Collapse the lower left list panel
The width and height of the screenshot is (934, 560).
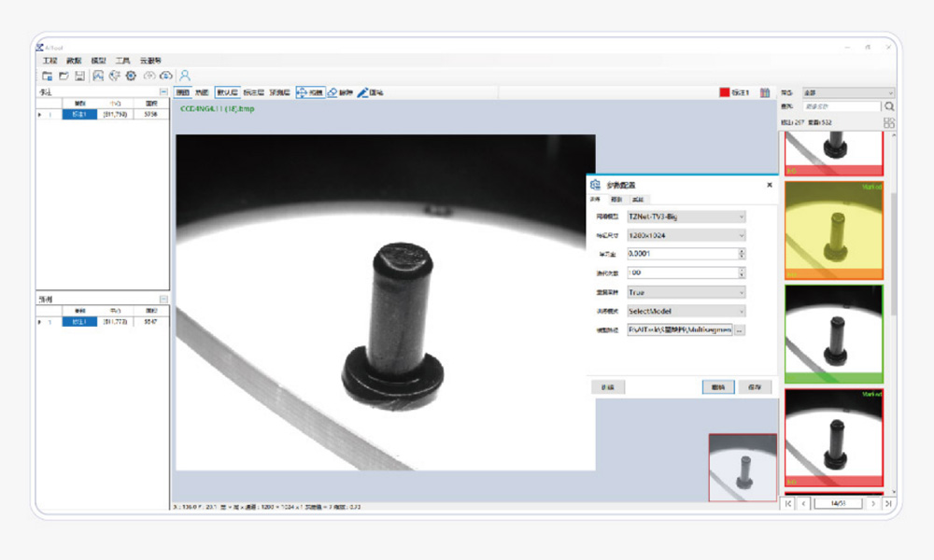pyautogui.click(x=163, y=299)
